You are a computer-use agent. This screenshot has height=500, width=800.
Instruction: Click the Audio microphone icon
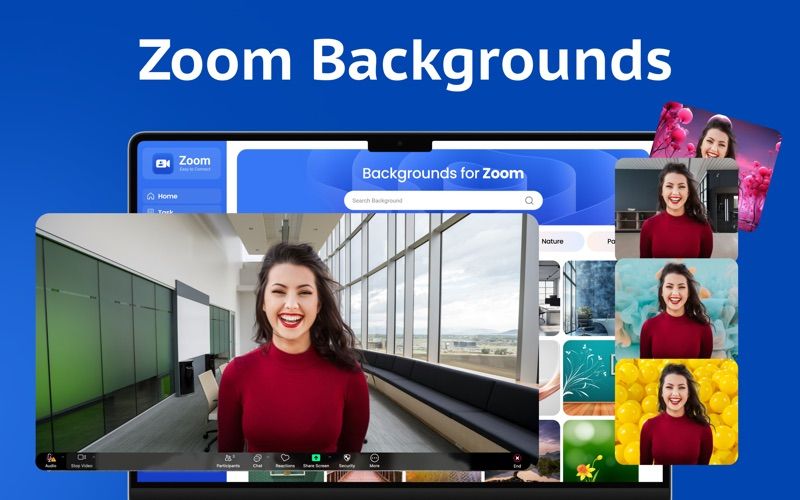point(51,458)
